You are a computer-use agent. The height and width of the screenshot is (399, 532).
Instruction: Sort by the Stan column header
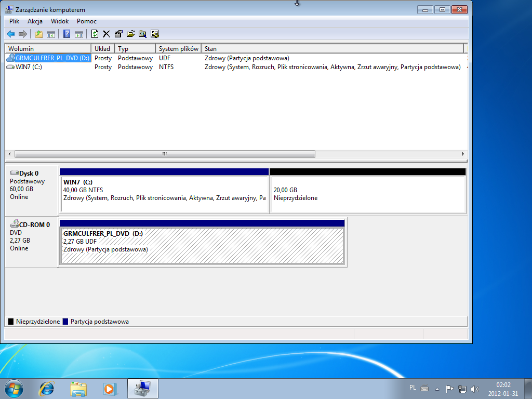coord(332,48)
